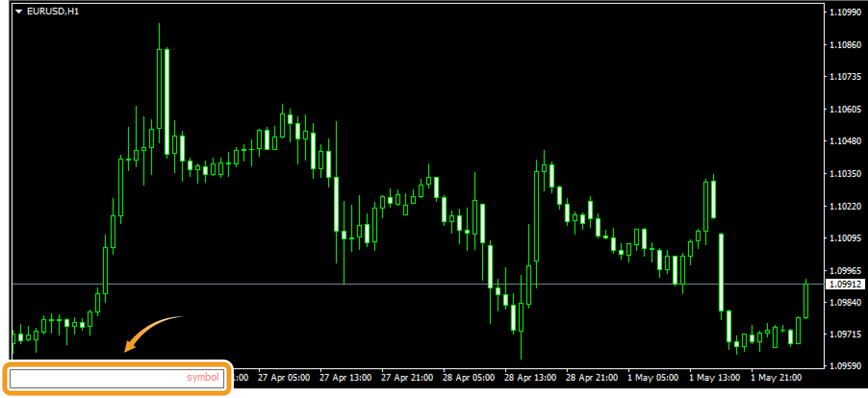
Task: Click the 28 Apr 21:00 time marker
Action: pos(592,378)
